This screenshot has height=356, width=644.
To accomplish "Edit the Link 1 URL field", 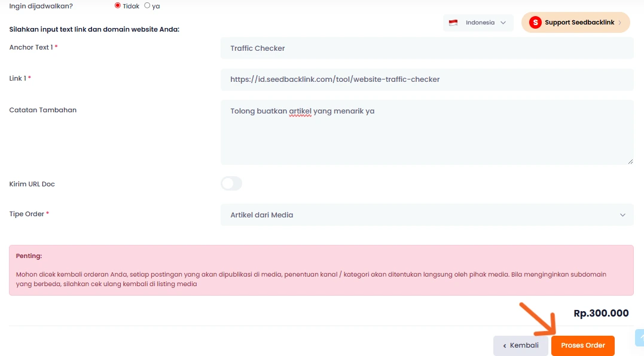I will 427,79.
